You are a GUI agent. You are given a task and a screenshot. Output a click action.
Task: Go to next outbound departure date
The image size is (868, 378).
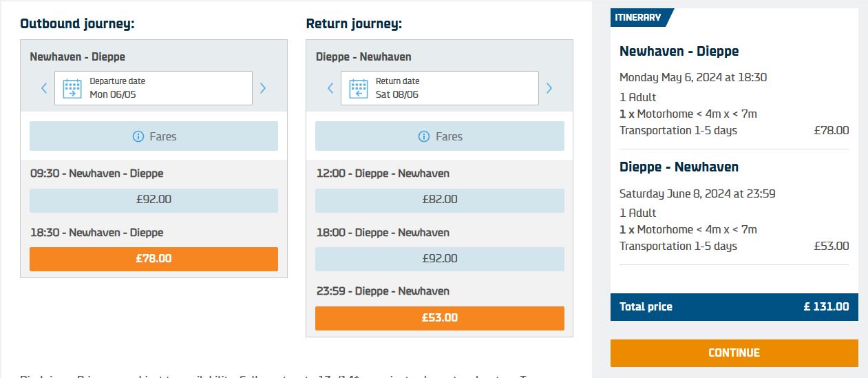tap(263, 88)
